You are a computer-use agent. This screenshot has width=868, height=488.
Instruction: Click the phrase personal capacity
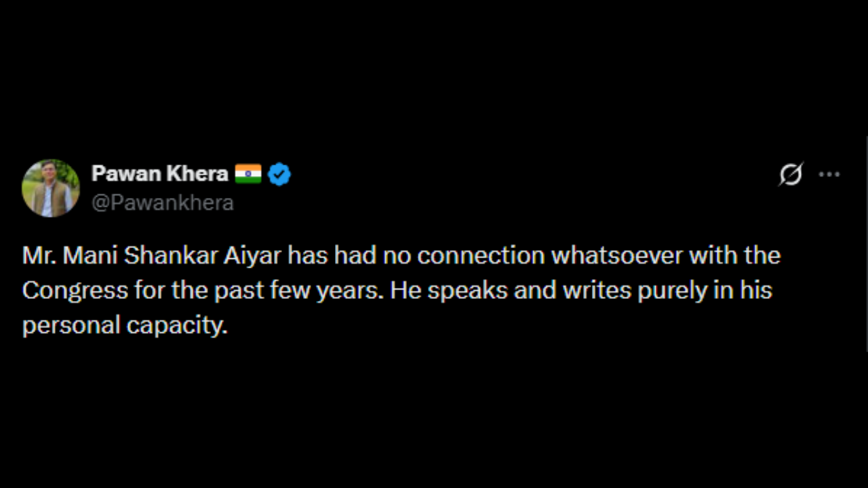(124, 325)
